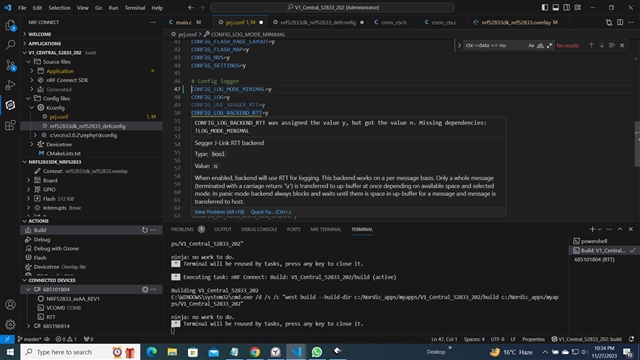Collapse the V1_CENTRAL_52833_202 section
Viewport: 640px width, 360px height.
pos(25,53)
